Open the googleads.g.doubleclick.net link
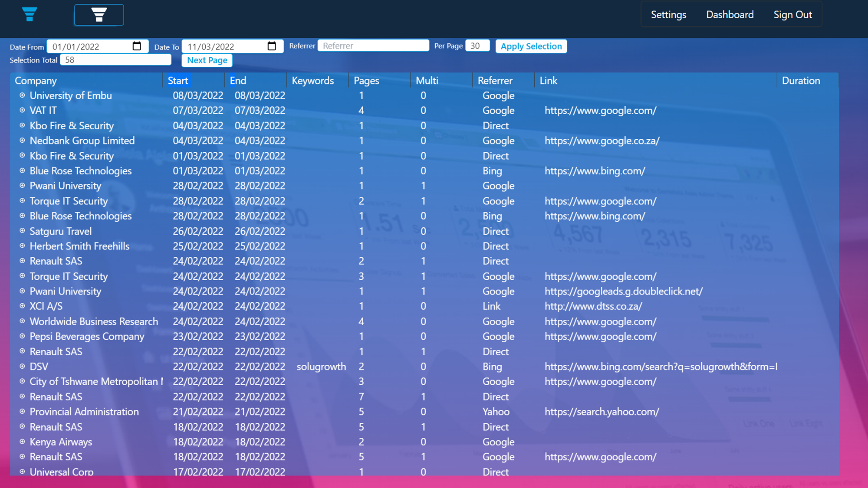 coord(624,291)
